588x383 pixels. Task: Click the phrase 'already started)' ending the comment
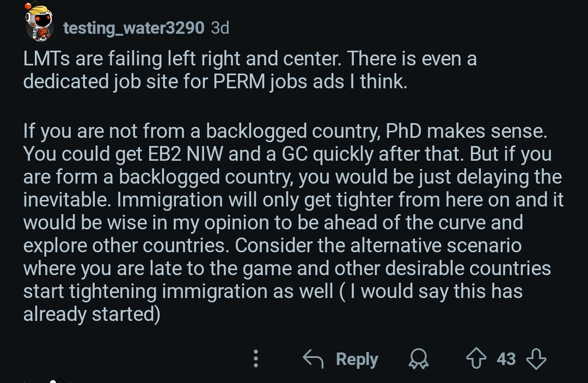(x=92, y=314)
